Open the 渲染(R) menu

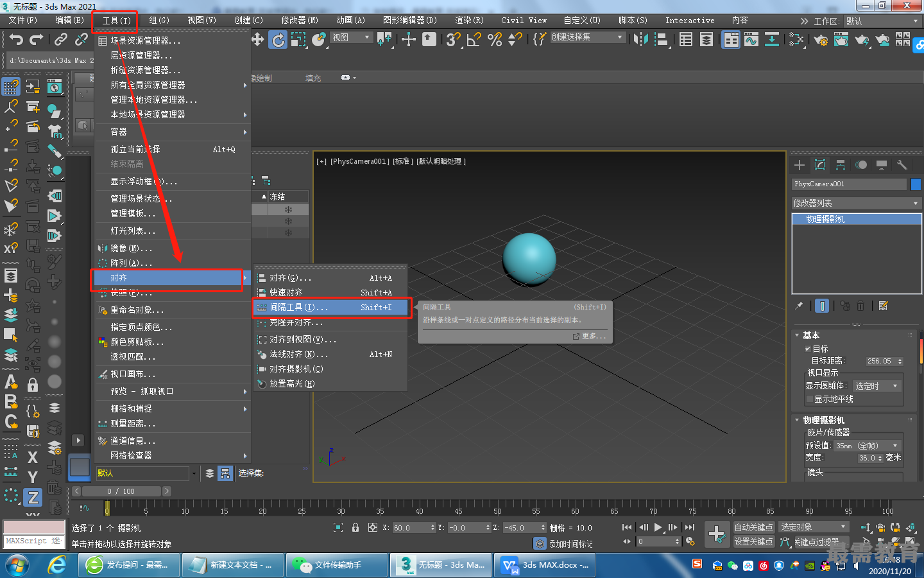coord(469,21)
